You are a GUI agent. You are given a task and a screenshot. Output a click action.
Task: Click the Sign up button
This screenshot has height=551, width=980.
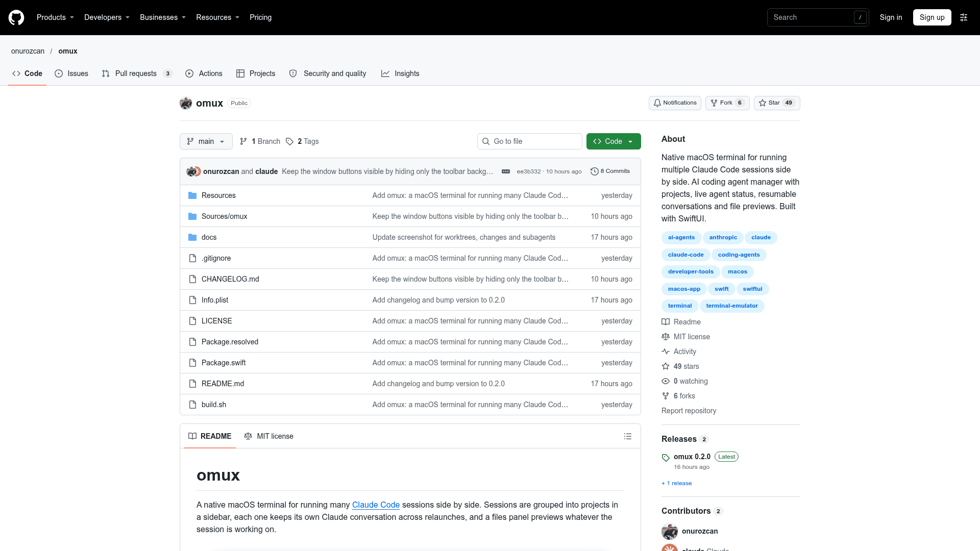coord(932,17)
